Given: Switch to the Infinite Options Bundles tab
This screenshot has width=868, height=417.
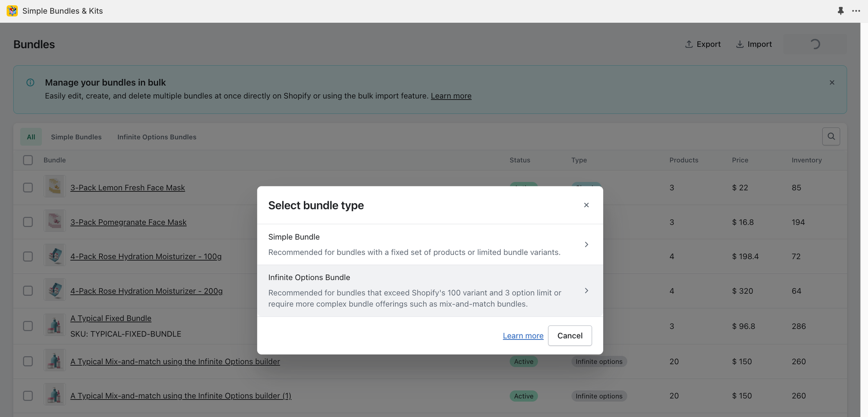Looking at the screenshot, I should point(157,137).
